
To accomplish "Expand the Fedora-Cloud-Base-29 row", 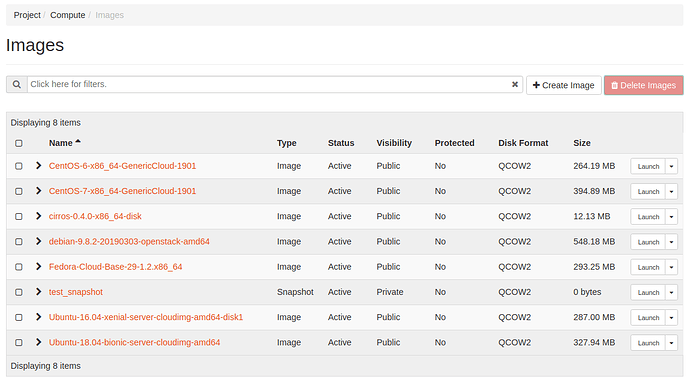I will (x=38, y=266).
